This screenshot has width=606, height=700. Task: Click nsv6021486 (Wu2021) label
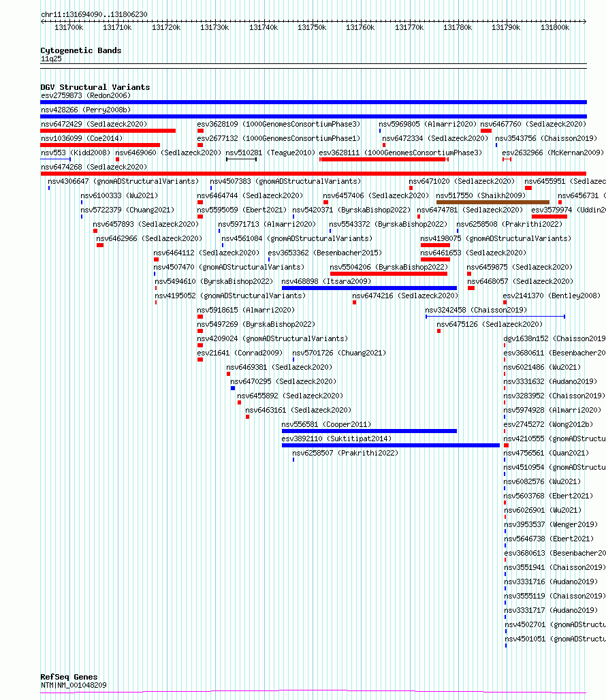click(x=542, y=367)
